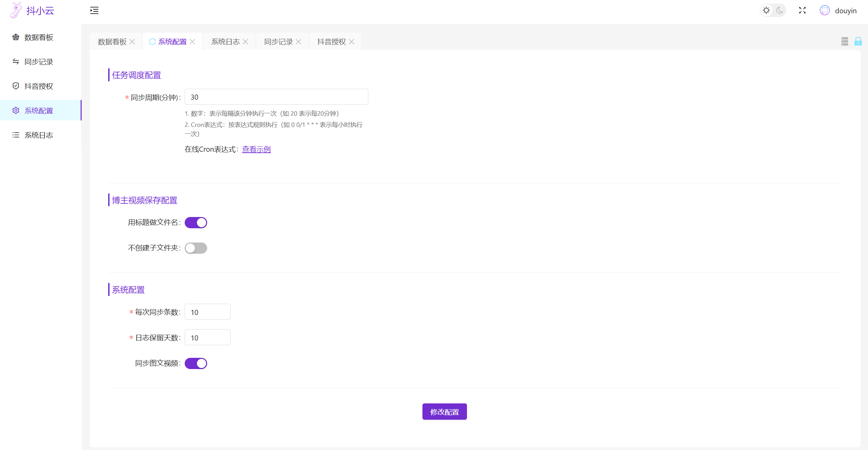Close the 同步记录 tab
Image resolution: width=868 pixels, height=450 pixels.
[x=299, y=42]
